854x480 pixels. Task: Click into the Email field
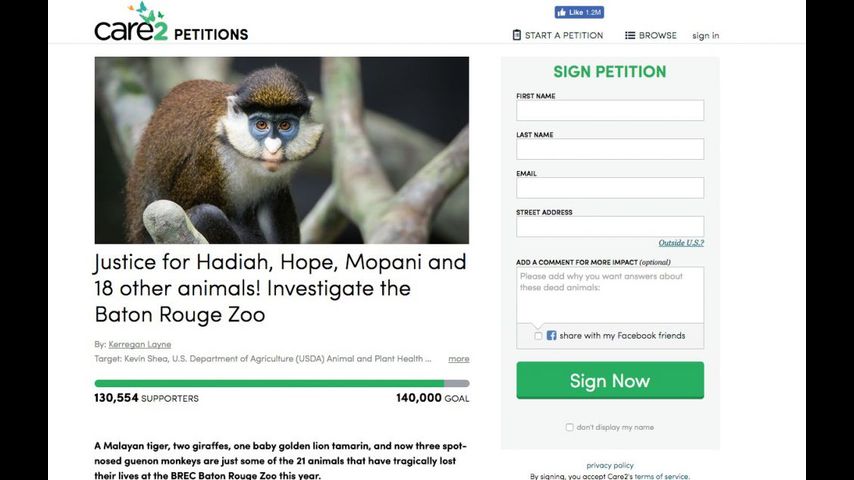(x=609, y=188)
